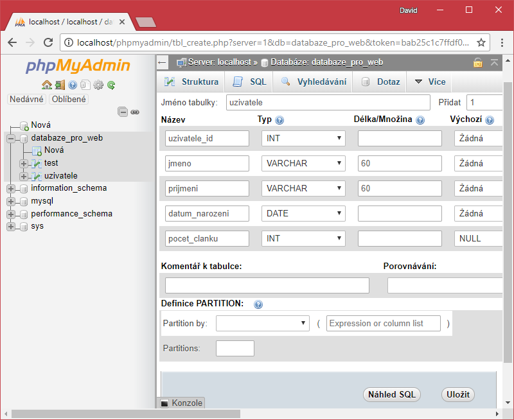The width and height of the screenshot is (514, 420).
Task: Click the padlock icon in the header
Action: pos(479,62)
